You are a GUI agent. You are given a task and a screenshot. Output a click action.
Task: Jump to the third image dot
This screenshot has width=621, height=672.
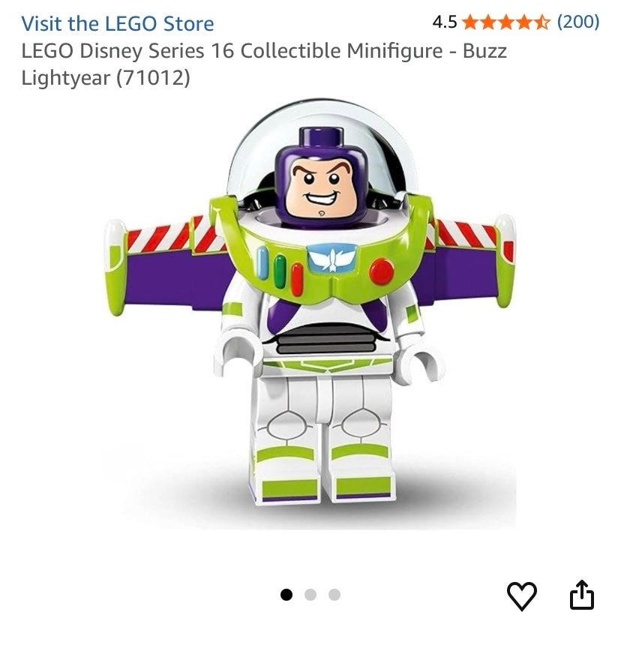click(x=334, y=595)
